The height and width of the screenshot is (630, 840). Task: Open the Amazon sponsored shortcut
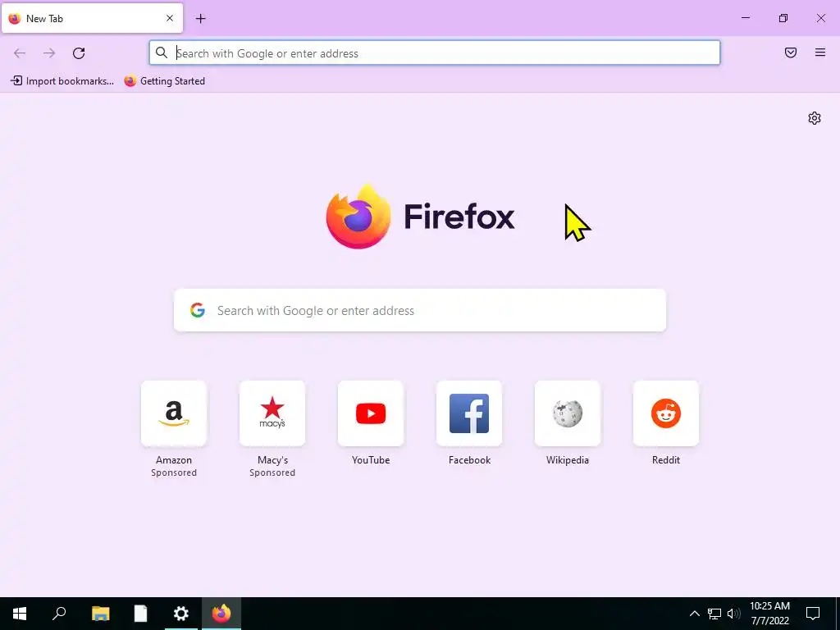tap(174, 413)
